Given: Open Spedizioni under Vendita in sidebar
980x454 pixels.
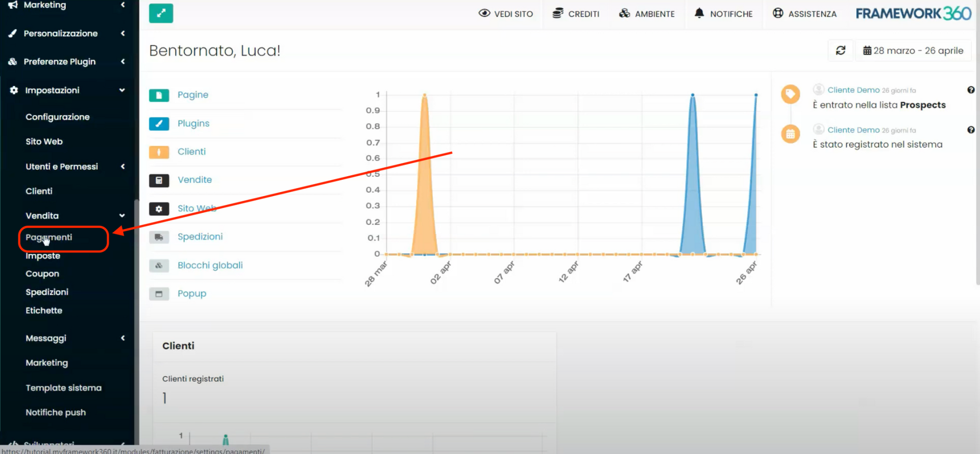Looking at the screenshot, I should point(47,292).
